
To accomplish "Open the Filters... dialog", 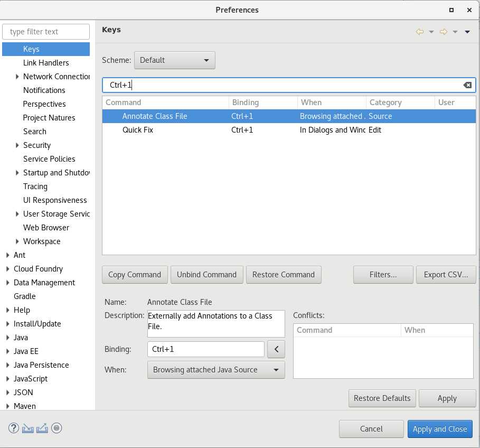I will pyautogui.click(x=383, y=275).
